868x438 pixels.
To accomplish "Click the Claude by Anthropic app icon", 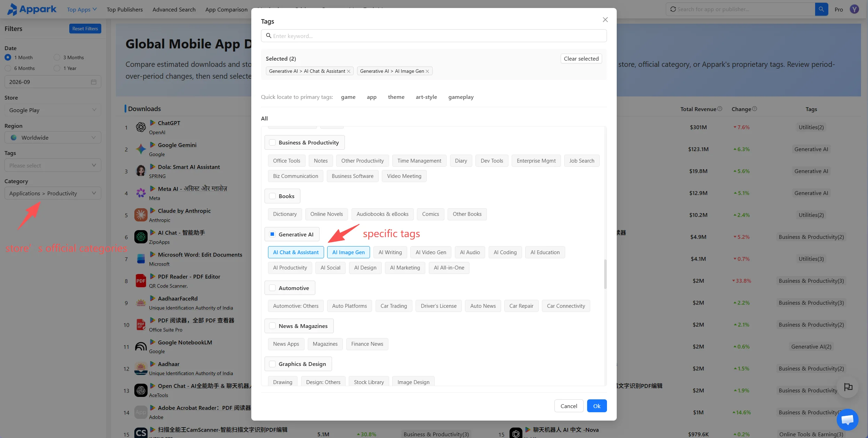I will pos(141,215).
